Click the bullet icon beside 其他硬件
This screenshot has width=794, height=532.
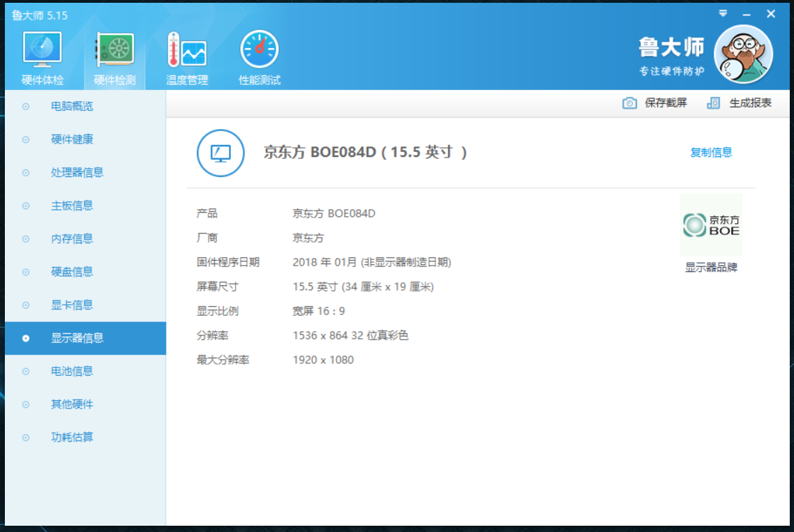pyautogui.click(x=26, y=404)
